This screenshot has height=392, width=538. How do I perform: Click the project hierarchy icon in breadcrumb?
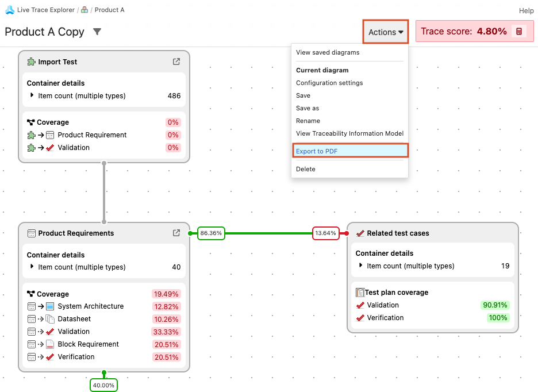pos(84,10)
